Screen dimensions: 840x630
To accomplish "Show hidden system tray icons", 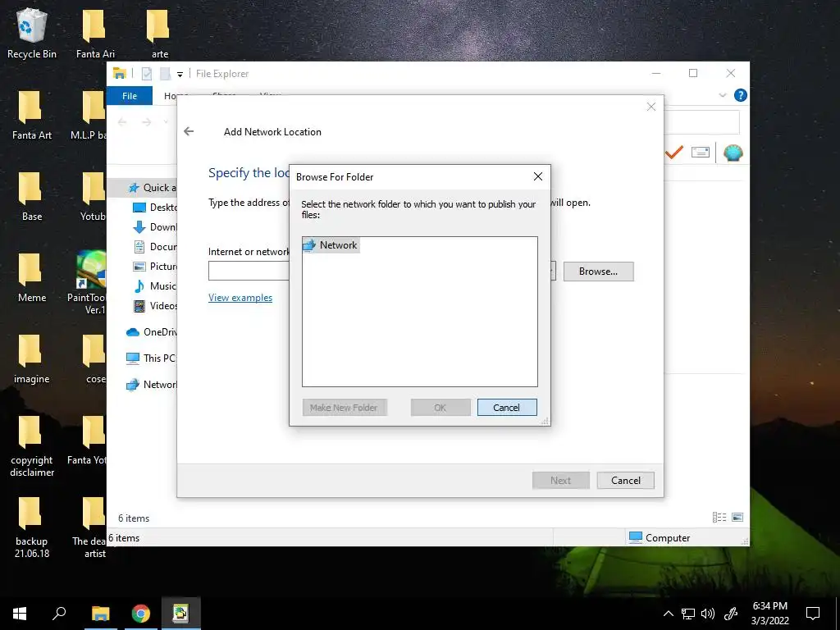I will (668, 614).
